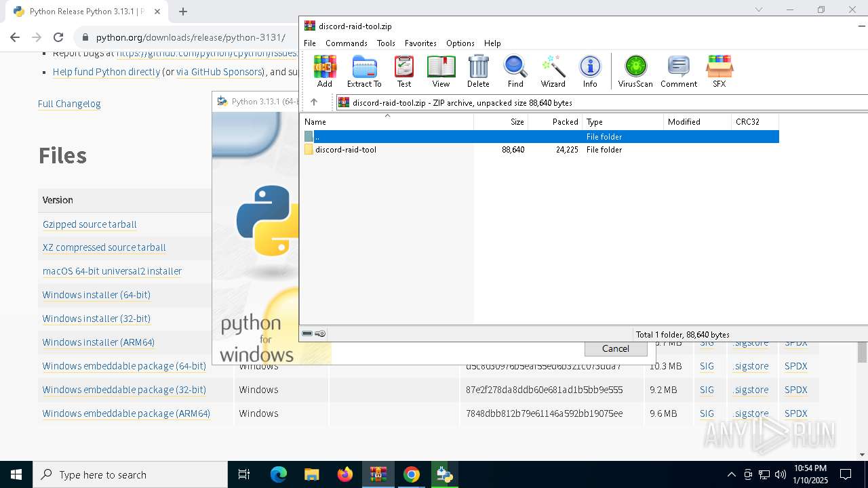Click Help fund Python directly link
The width and height of the screenshot is (868, 488).
tap(106, 72)
